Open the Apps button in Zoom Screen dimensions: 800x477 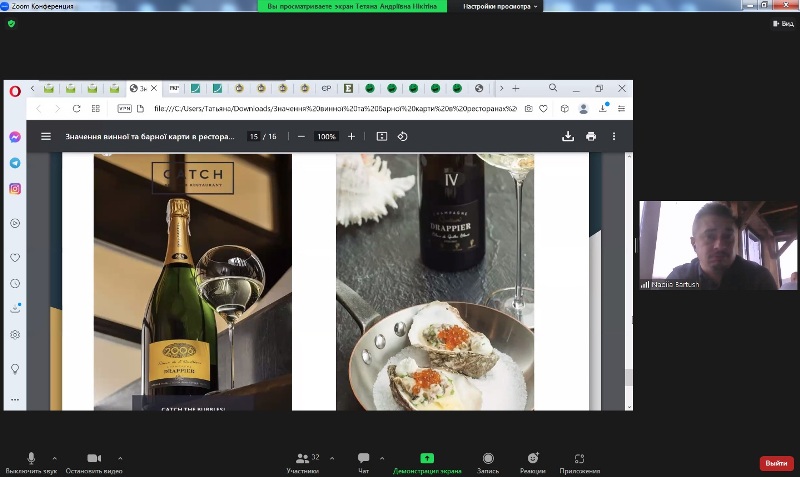[x=579, y=459]
